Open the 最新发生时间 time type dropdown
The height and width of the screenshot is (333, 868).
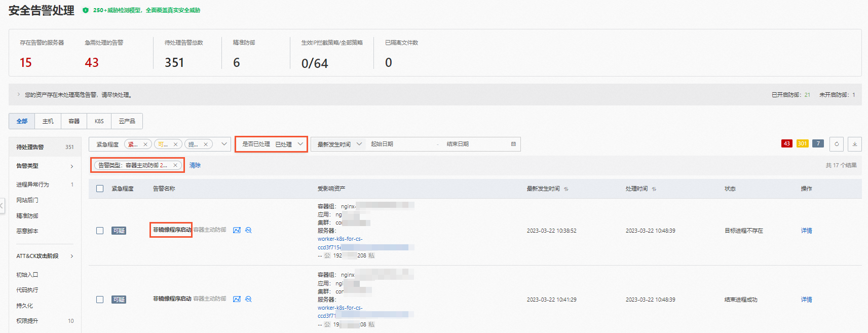[338, 144]
